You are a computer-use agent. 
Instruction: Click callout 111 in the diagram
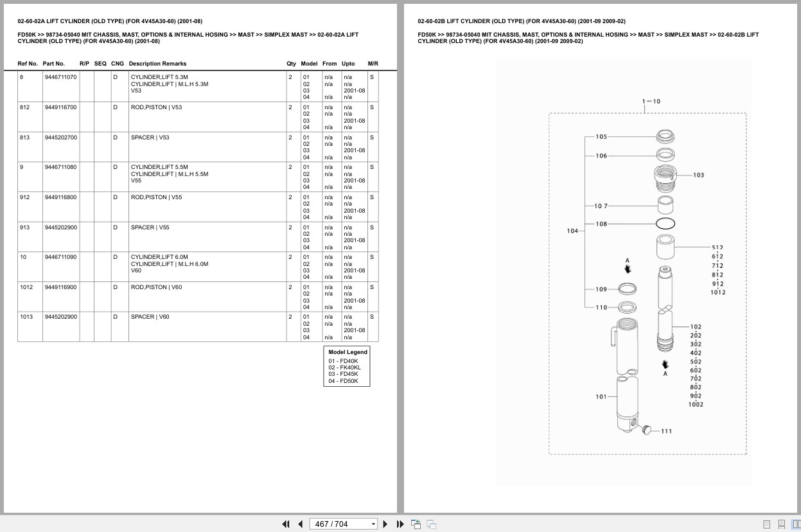click(666, 431)
